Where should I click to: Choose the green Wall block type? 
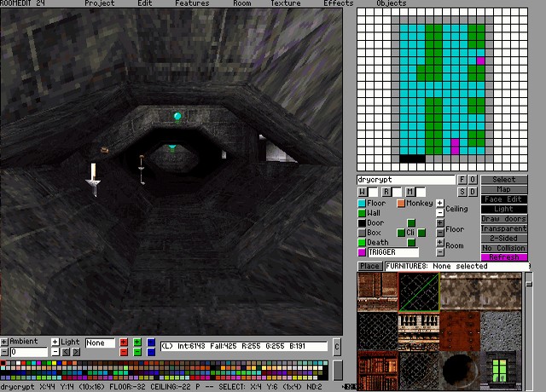362,213
